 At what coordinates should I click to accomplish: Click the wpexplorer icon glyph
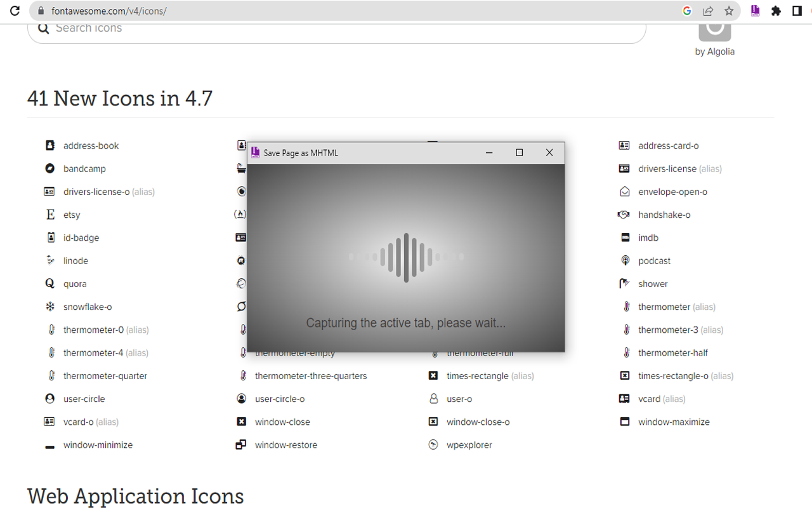click(433, 444)
